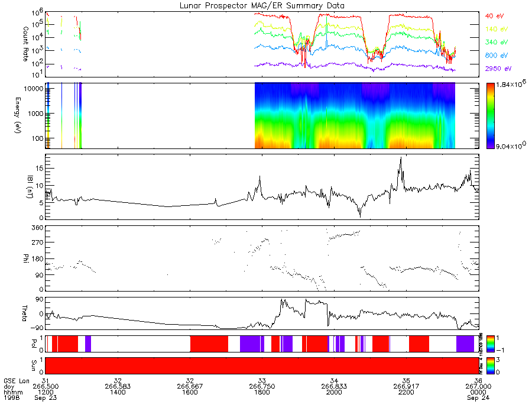Select the red '40 eV' legend label
Image resolution: width=532 pixels, height=414 pixels.
point(494,17)
